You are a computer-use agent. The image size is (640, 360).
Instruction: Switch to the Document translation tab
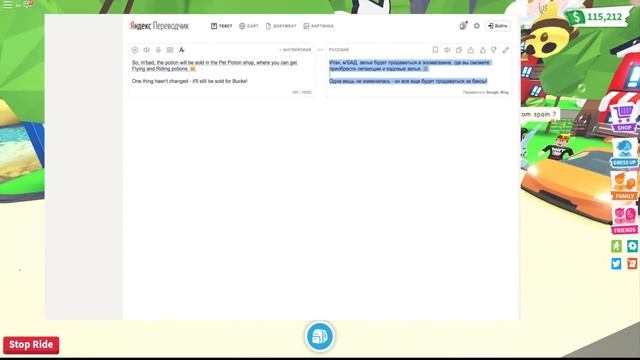[x=281, y=26]
